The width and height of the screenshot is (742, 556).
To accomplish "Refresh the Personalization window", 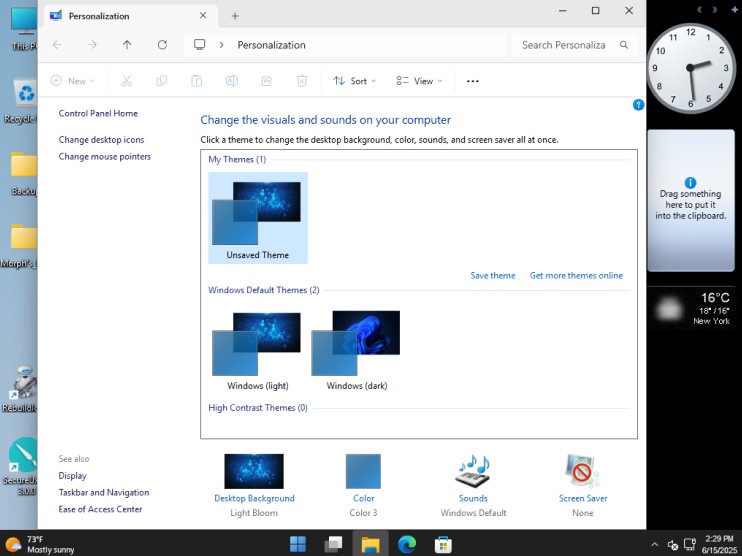I will (x=162, y=45).
